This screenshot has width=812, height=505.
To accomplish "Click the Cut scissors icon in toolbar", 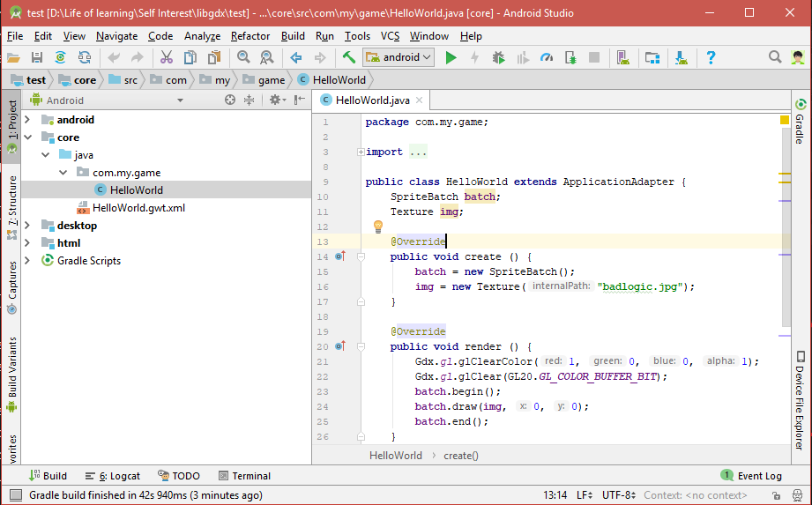I will click(166, 57).
